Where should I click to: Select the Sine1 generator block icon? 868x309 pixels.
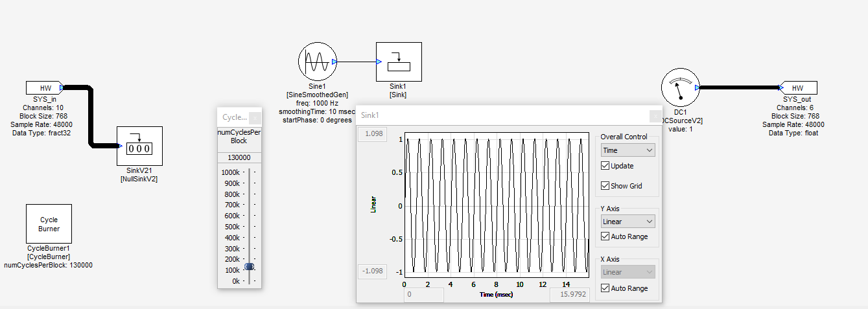(x=316, y=62)
